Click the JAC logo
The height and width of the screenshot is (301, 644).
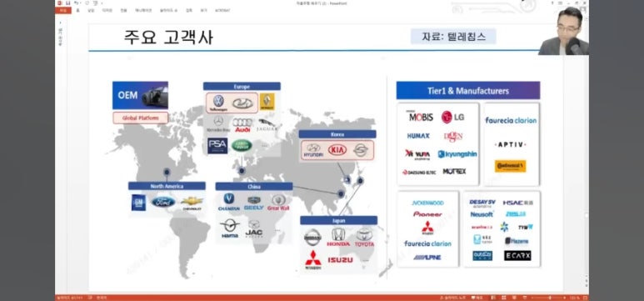click(254, 229)
